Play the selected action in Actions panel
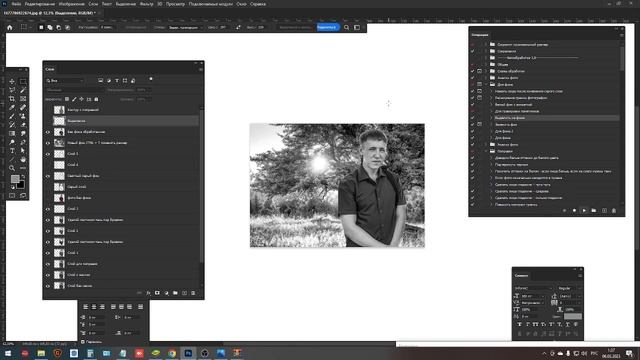Screen dimensions: 640x360 click(x=584, y=211)
